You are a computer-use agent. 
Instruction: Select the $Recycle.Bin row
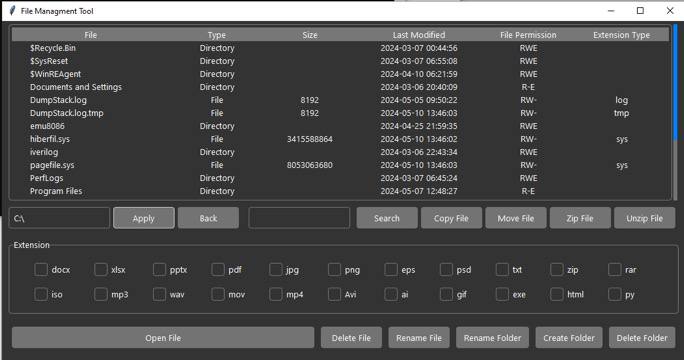(340, 48)
